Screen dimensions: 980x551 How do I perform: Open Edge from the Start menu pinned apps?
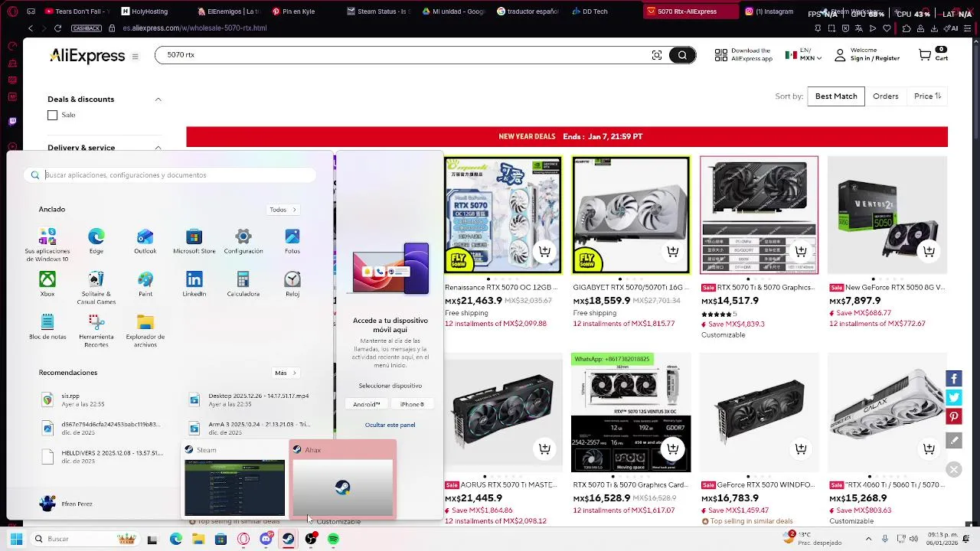[96, 241]
